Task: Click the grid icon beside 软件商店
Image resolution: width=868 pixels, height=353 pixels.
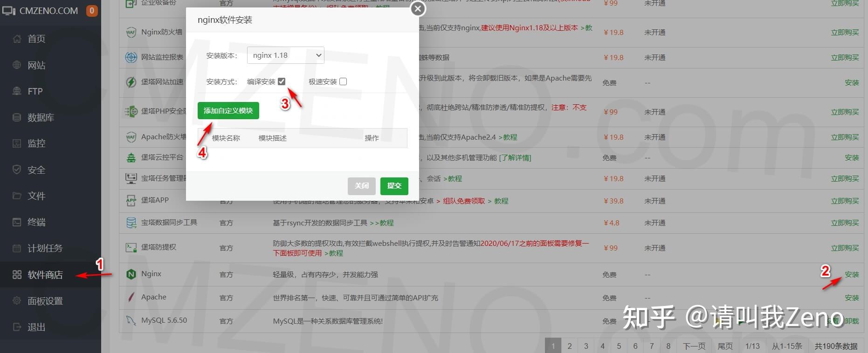Action: [x=17, y=275]
